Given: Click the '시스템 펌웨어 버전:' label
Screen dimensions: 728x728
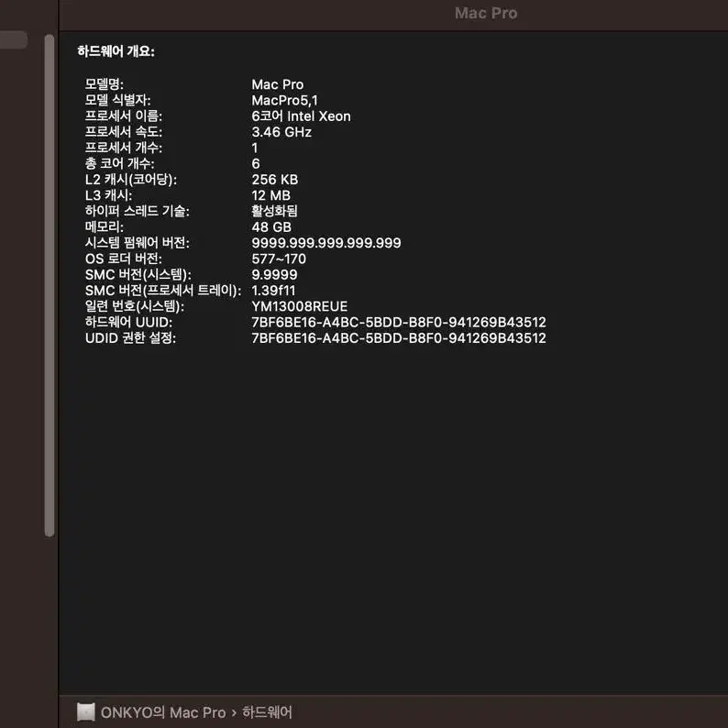Looking at the screenshot, I should click(x=137, y=242).
